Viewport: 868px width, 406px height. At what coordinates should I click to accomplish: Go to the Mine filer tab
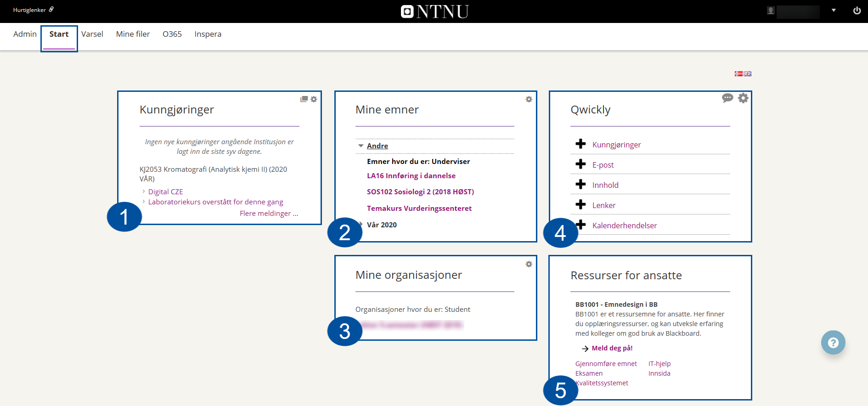click(x=133, y=34)
